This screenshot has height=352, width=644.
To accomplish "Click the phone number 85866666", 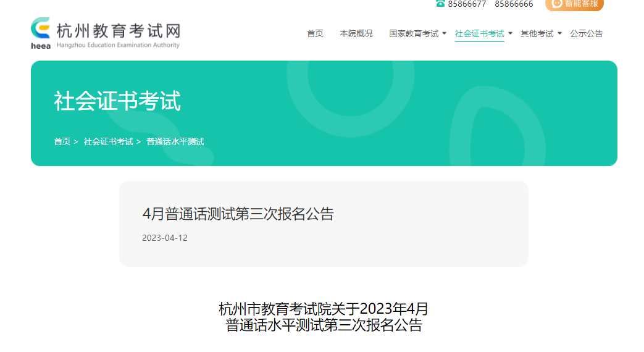I will 514,4.
